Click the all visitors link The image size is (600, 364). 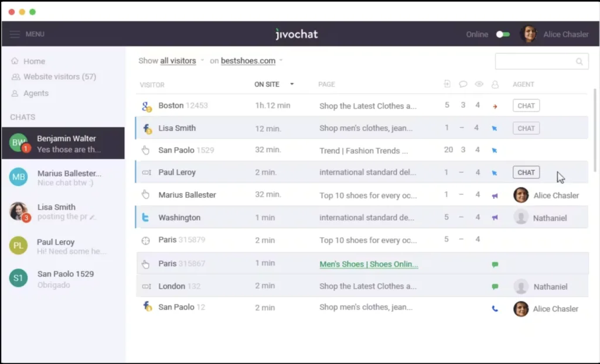pos(178,60)
